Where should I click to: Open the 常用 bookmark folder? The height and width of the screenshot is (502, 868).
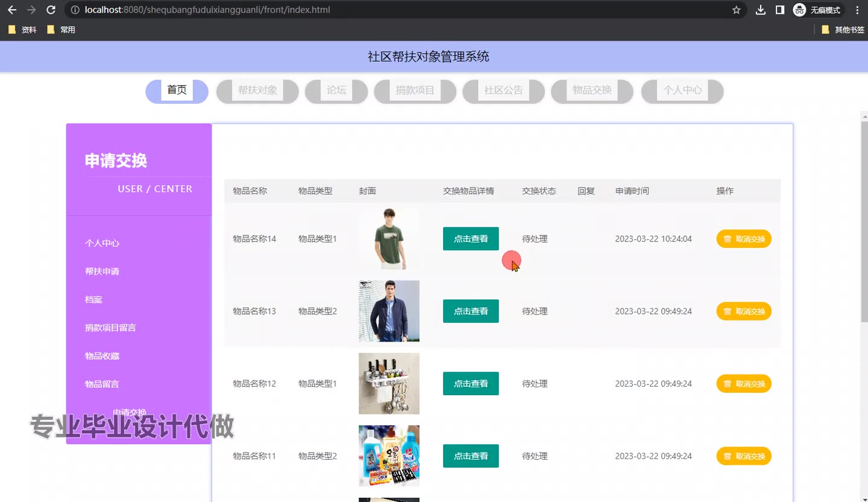click(61, 30)
